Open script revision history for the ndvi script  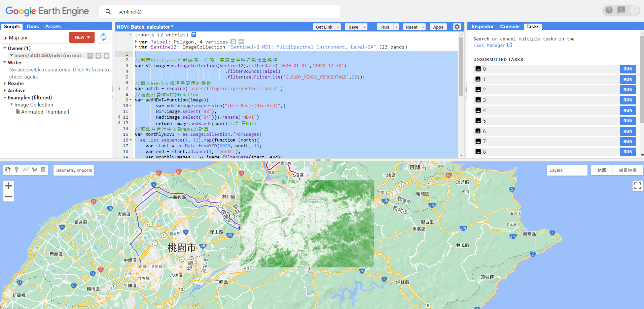pyautogui.click(x=90, y=55)
